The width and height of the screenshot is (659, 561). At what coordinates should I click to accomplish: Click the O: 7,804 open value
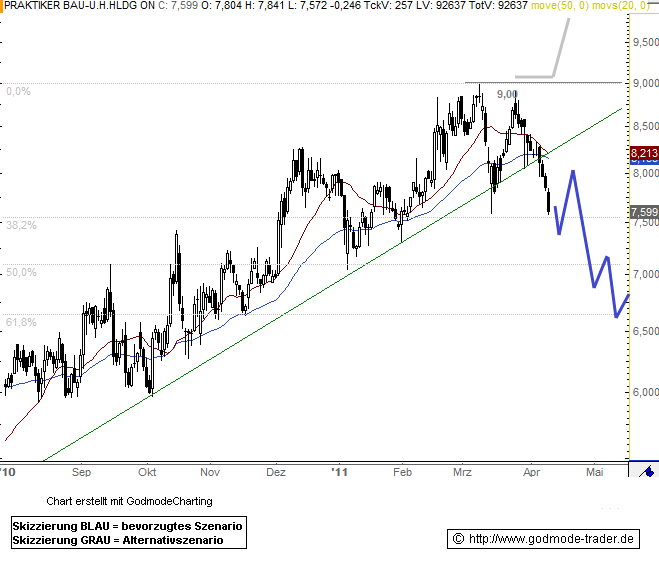coord(222,5)
